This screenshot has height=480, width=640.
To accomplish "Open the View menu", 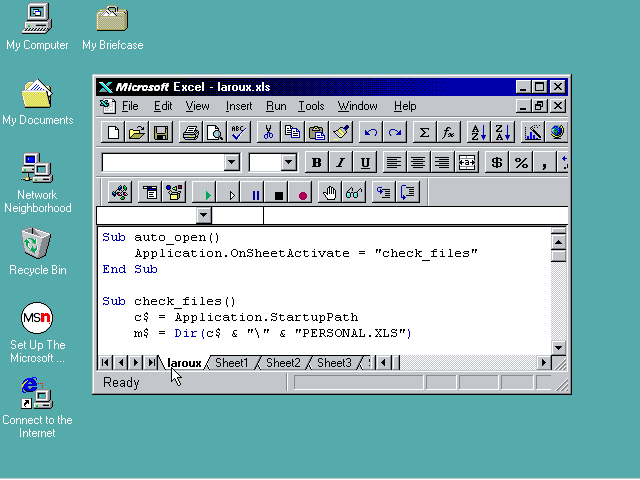I will click(198, 106).
